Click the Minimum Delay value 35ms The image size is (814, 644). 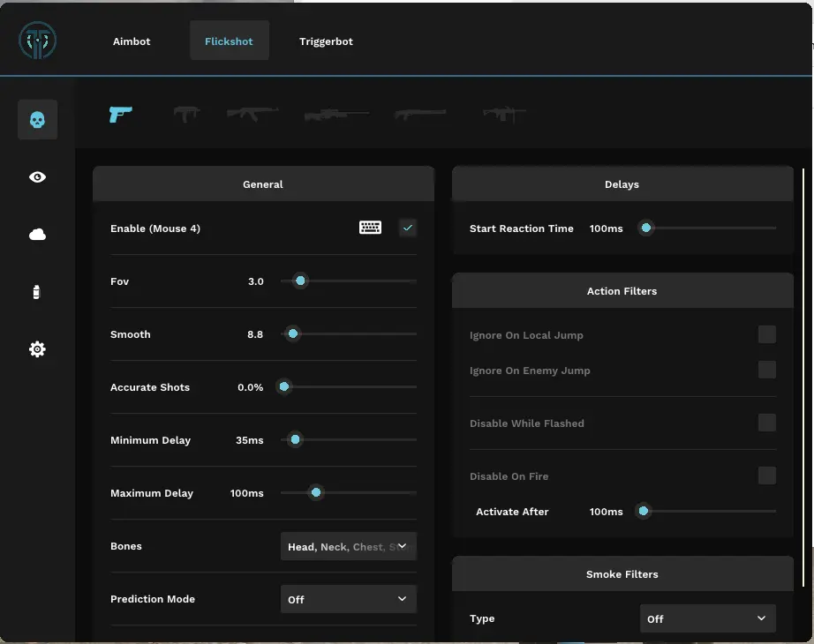point(249,440)
